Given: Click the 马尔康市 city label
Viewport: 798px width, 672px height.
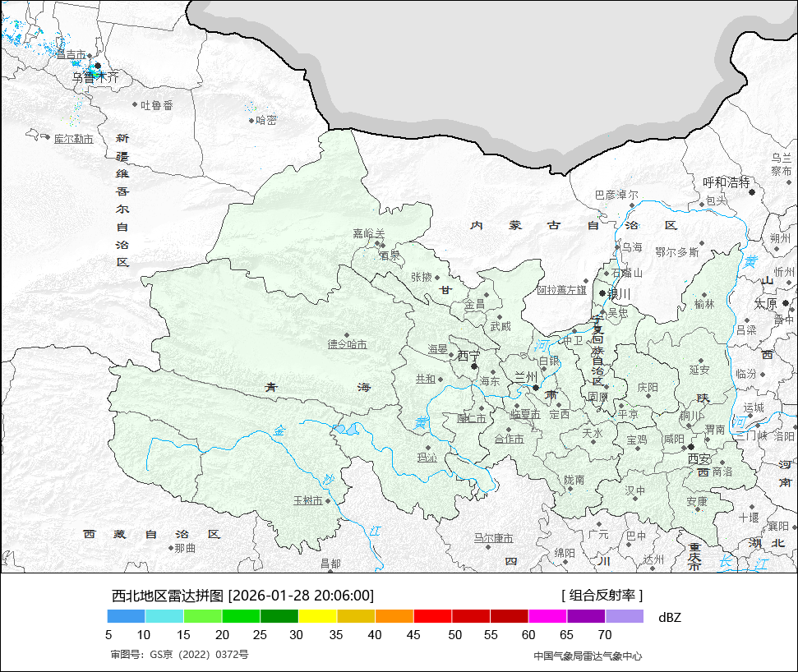Looking at the screenshot, I should (x=494, y=538).
